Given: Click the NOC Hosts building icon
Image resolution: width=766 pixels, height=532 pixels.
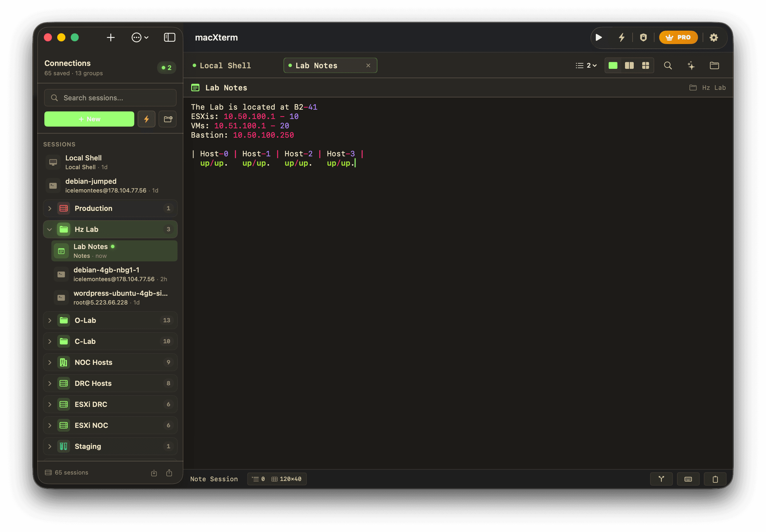Looking at the screenshot, I should click(64, 362).
